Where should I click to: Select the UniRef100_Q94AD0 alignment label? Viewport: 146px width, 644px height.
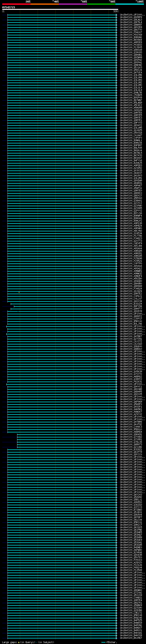[131, 281]
